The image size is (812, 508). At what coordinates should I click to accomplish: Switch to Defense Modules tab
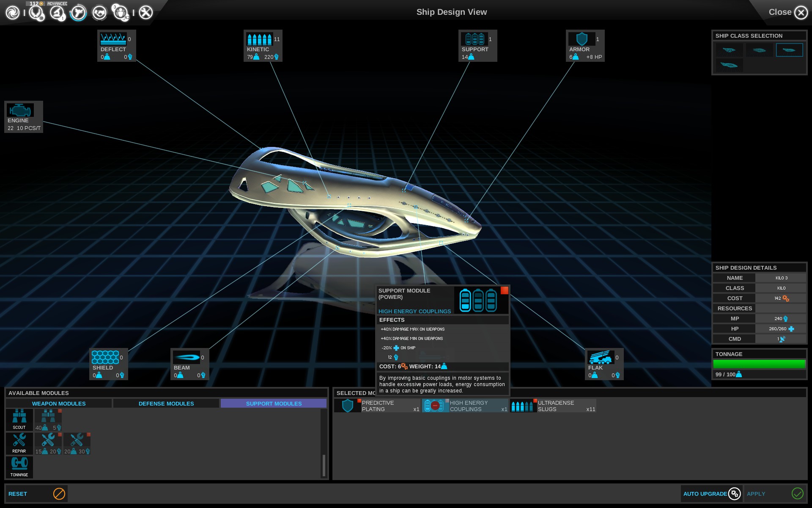166,403
